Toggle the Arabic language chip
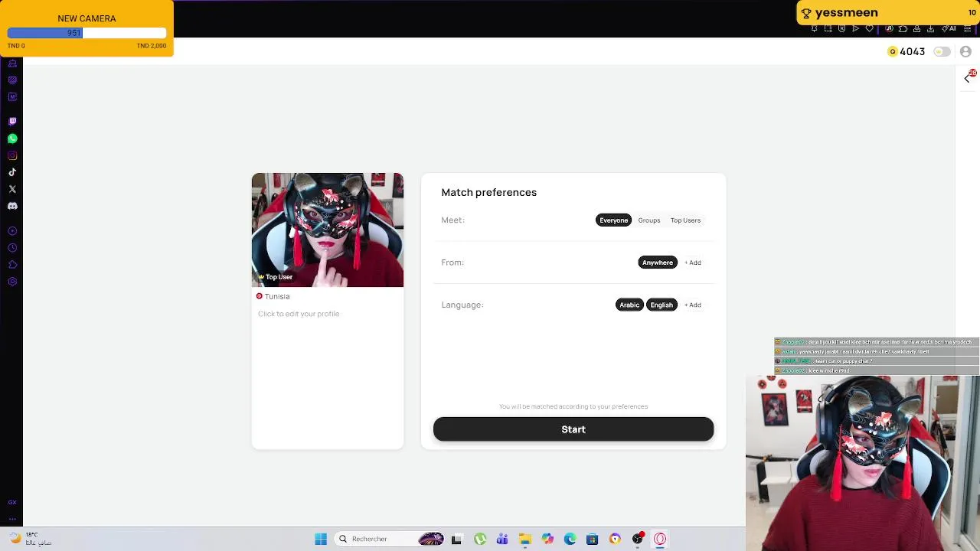 629,305
